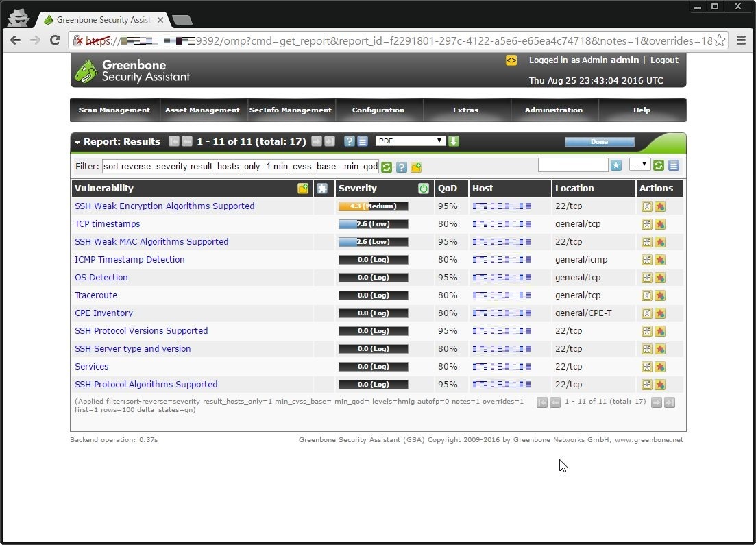Open the SSH Weak Encryption Algorithms Supported result
756x545 pixels.
coord(164,206)
